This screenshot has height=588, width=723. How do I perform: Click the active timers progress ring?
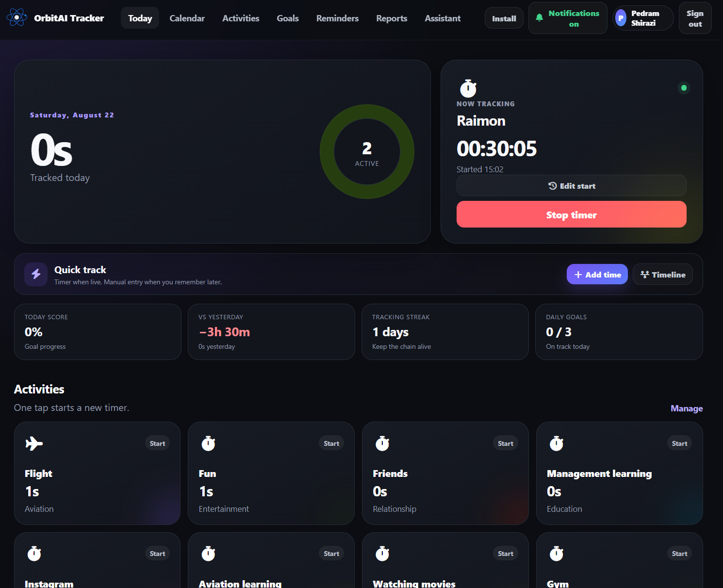tap(367, 151)
